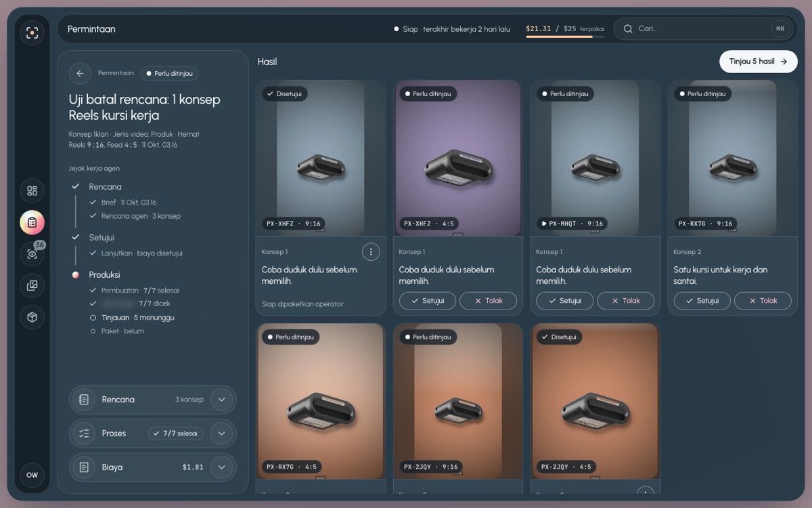The height and width of the screenshot is (508, 812).
Task: Click the Disetujui badge on PX-XHFZ 9:16
Action: pyautogui.click(x=285, y=93)
